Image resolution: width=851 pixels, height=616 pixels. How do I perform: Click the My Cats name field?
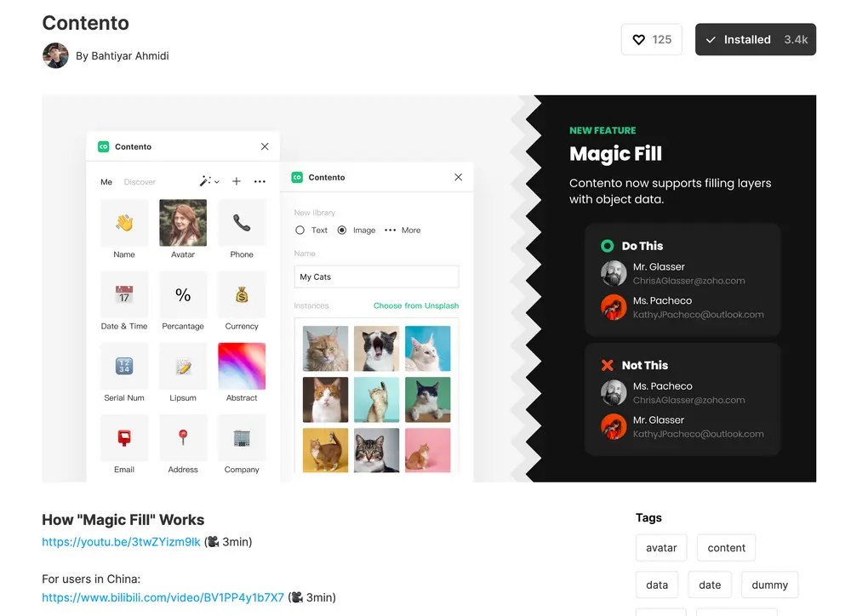coord(377,277)
